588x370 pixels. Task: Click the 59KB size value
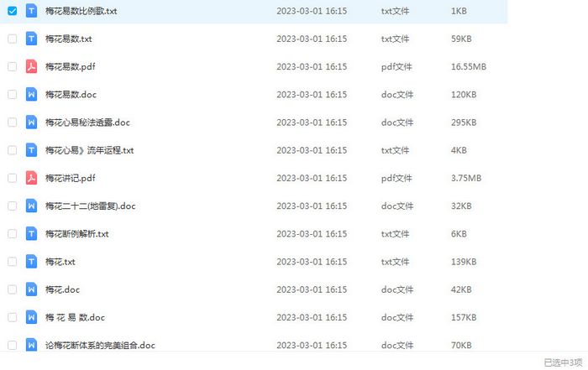point(461,39)
